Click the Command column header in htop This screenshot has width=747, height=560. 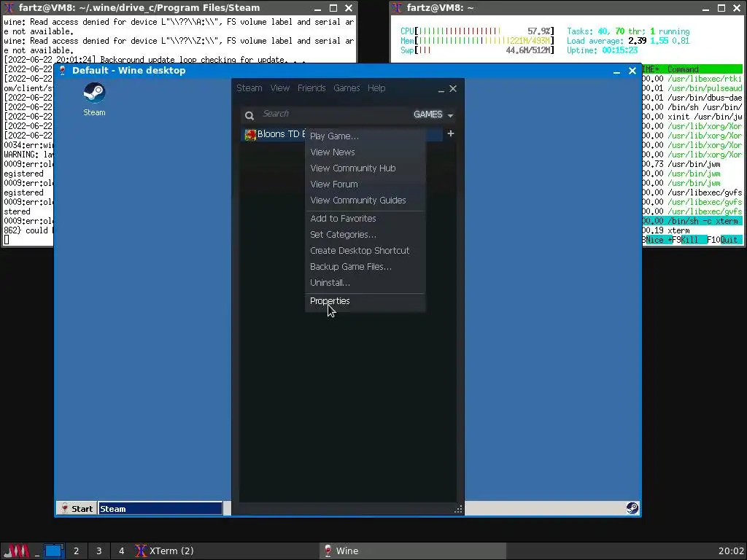click(683, 69)
